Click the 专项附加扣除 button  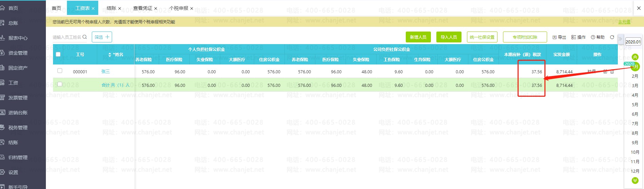tap(525, 37)
